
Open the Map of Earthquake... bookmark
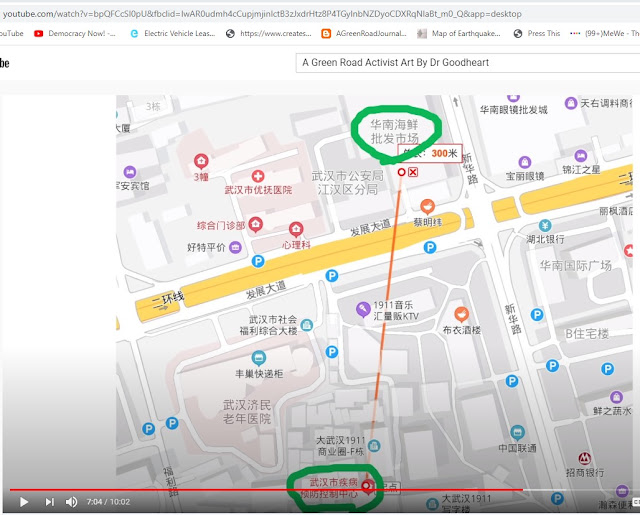click(x=459, y=33)
